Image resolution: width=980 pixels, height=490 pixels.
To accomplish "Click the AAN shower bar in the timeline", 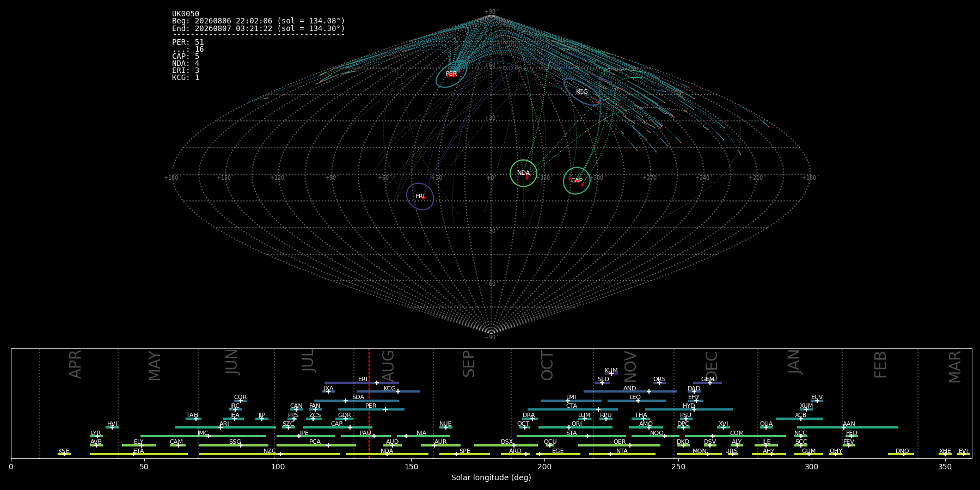I will coord(848,427).
